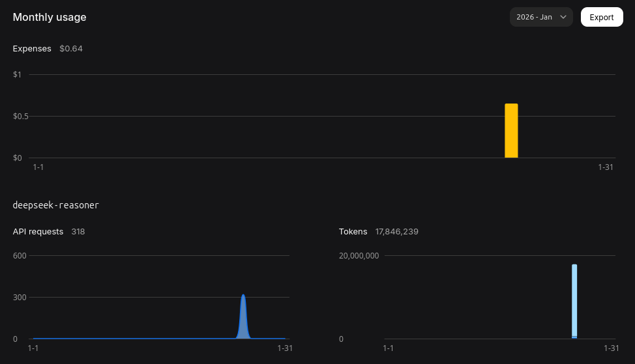Click the 1-1 date label under tokens chart
Image resolution: width=635 pixels, height=364 pixels.
388,348
